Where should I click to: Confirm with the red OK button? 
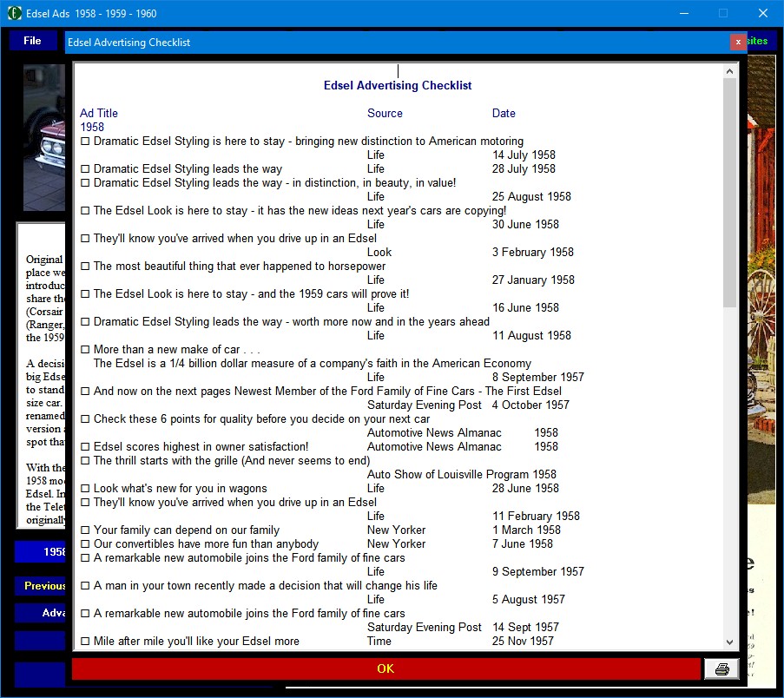[x=385, y=669]
